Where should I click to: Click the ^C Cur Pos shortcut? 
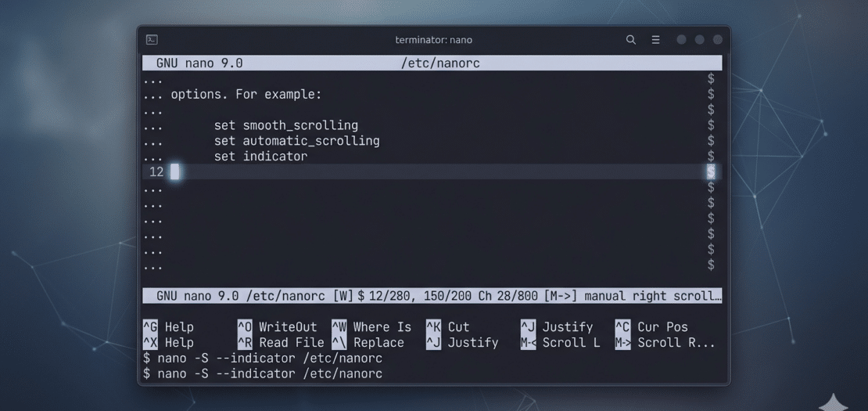(x=651, y=327)
